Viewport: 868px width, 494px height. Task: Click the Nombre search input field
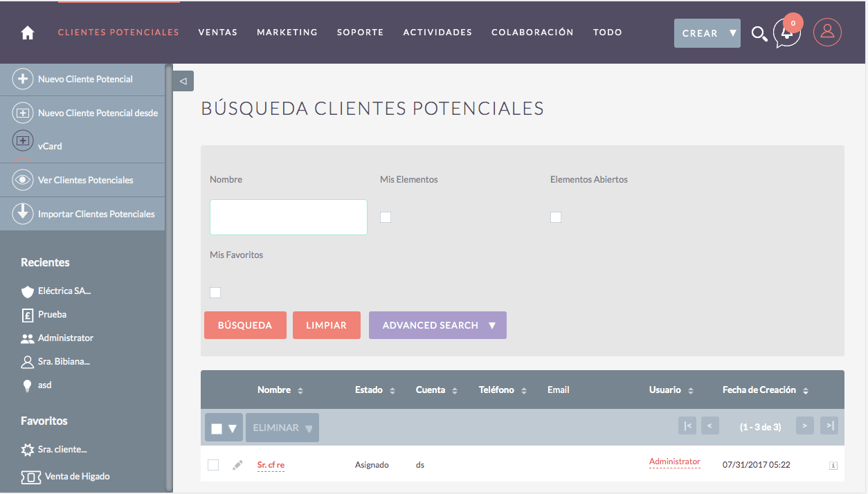[x=288, y=217]
